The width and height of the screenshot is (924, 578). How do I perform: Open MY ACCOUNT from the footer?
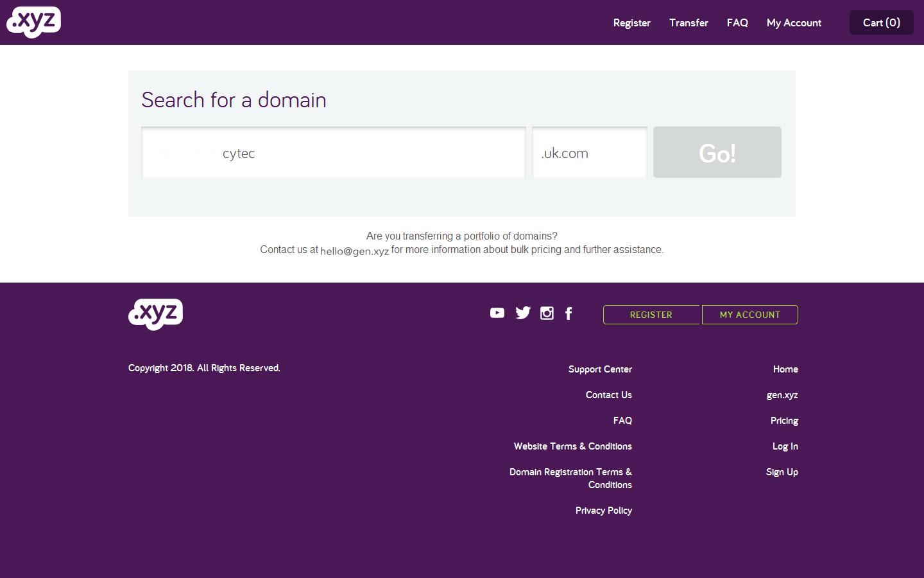pos(749,315)
